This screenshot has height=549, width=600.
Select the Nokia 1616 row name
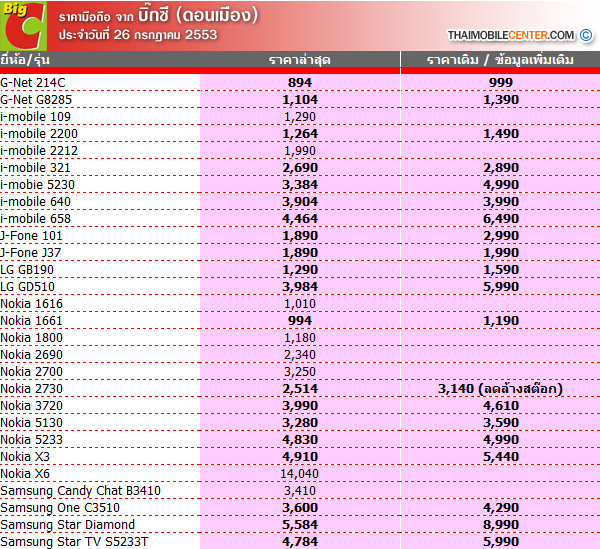click(31, 304)
